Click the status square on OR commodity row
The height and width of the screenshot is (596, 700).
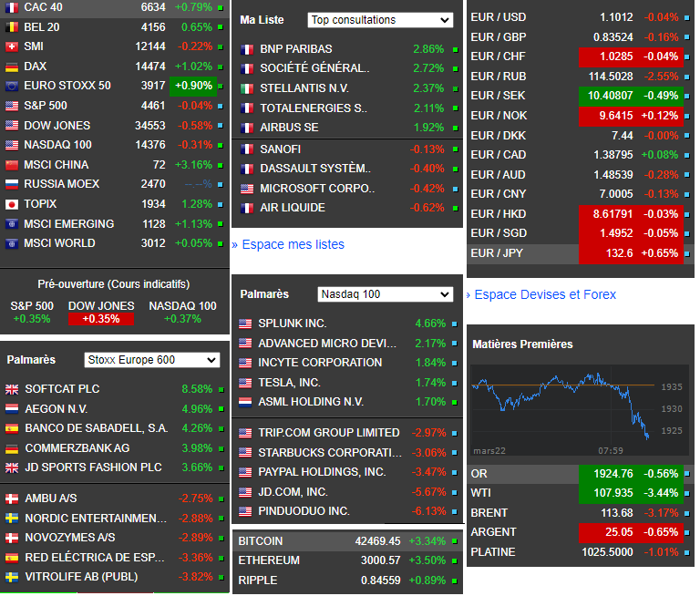687,474
